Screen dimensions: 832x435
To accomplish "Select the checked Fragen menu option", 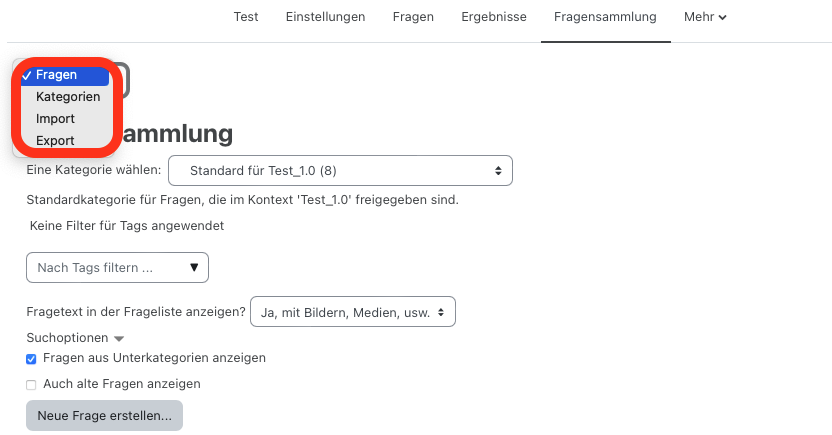I will coord(57,75).
